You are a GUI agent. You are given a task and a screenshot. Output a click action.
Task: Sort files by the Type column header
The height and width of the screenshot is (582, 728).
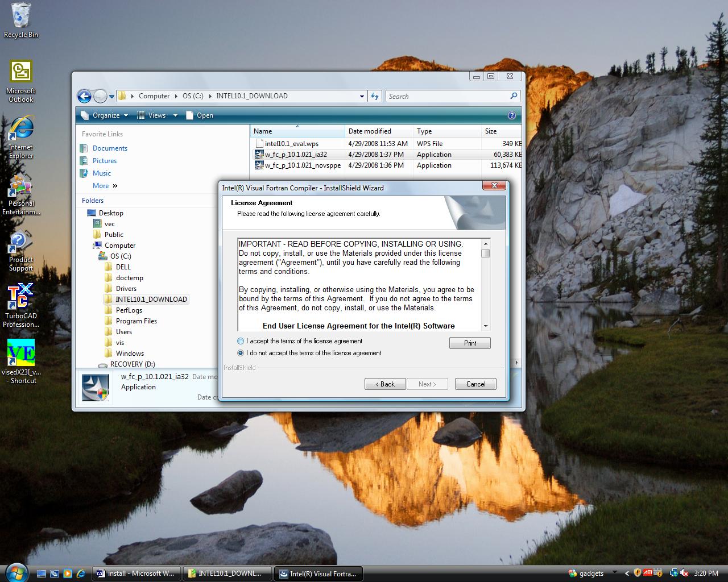(x=447, y=131)
